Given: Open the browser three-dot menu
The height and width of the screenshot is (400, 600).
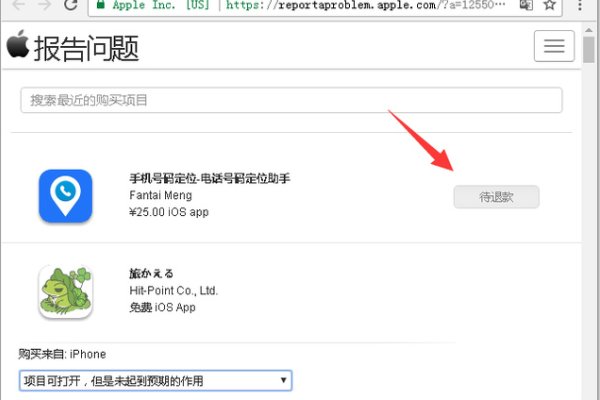Looking at the screenshot, I should 580,5.
